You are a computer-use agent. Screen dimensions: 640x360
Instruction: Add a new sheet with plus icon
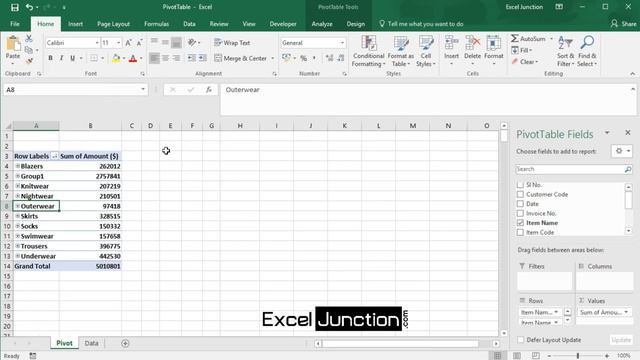pos(125,343)
